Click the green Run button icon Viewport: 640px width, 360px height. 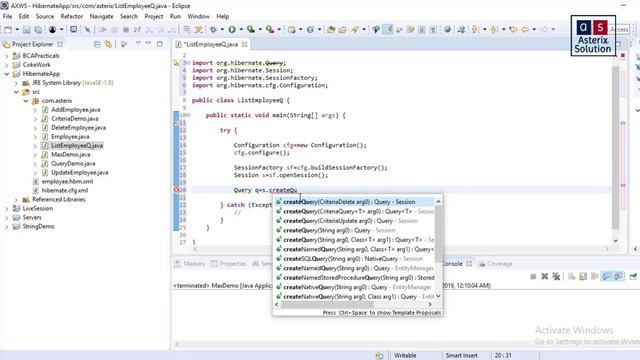point(232,29)
